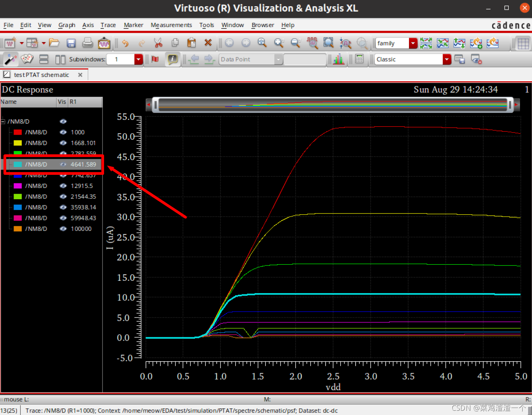
Task: Open the new subwindow dropdown arrow
Action: 44,43
